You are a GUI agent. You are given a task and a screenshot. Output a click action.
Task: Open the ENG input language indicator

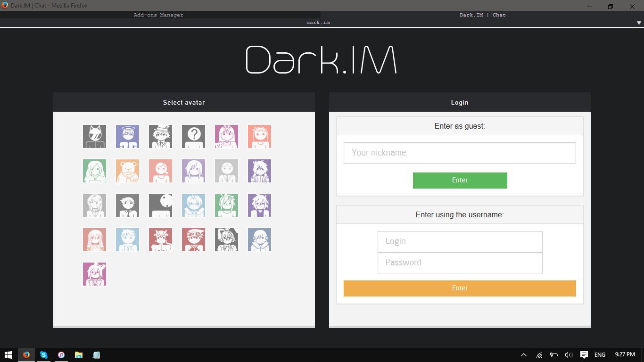click(x=600, y=355)
